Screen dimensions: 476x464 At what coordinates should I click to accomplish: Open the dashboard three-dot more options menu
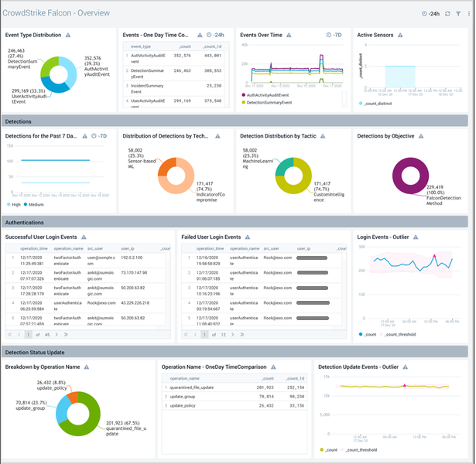pos(467,14)
